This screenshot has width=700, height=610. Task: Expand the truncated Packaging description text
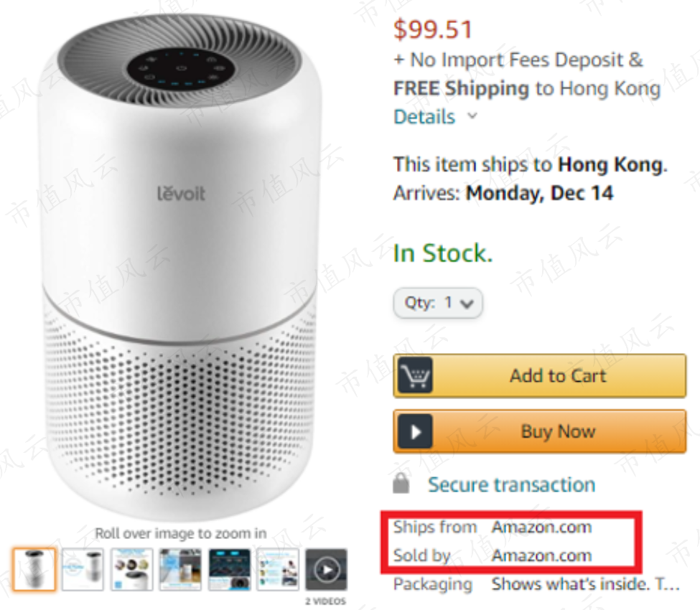(585, 584)
